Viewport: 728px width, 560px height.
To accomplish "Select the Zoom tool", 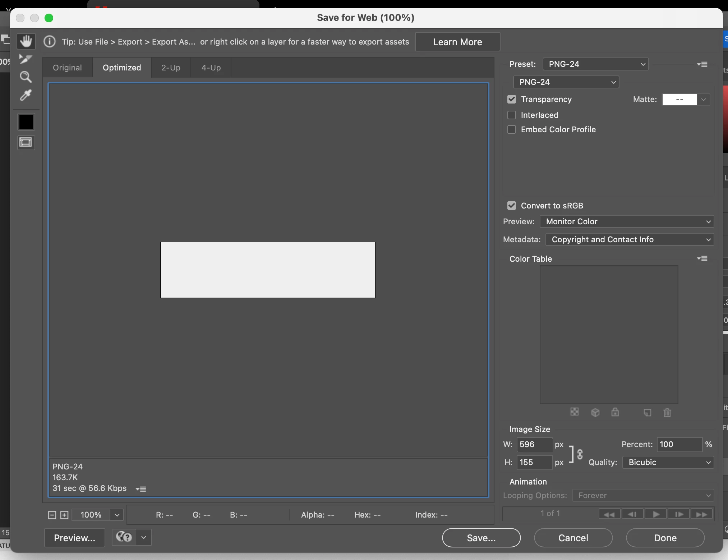I will click(26, 77).
